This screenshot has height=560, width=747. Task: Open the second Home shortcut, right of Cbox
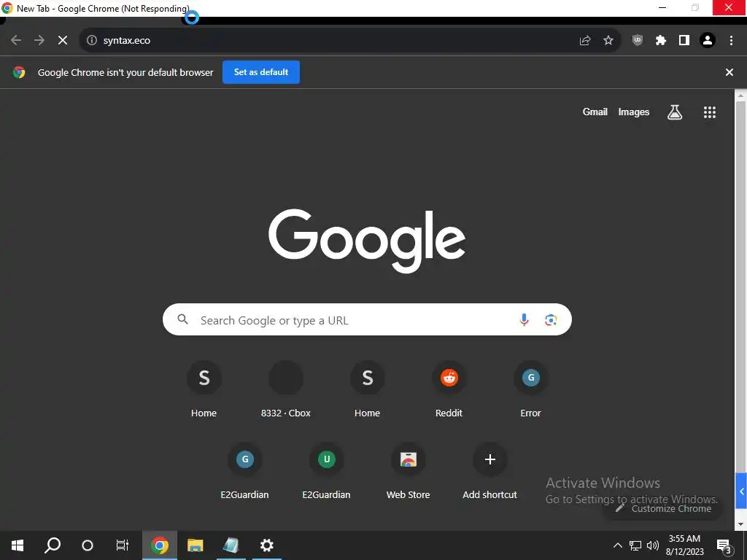pyautogui.click(x=368, y=389)
